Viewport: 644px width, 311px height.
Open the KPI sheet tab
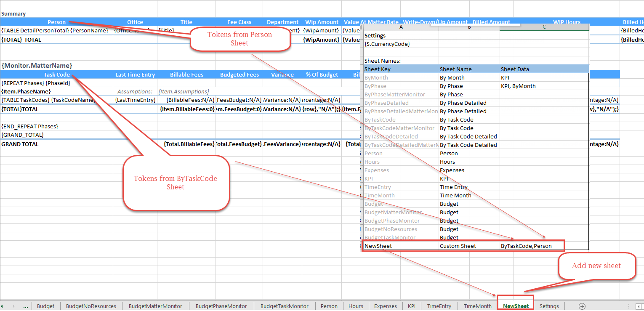(411, 306)
